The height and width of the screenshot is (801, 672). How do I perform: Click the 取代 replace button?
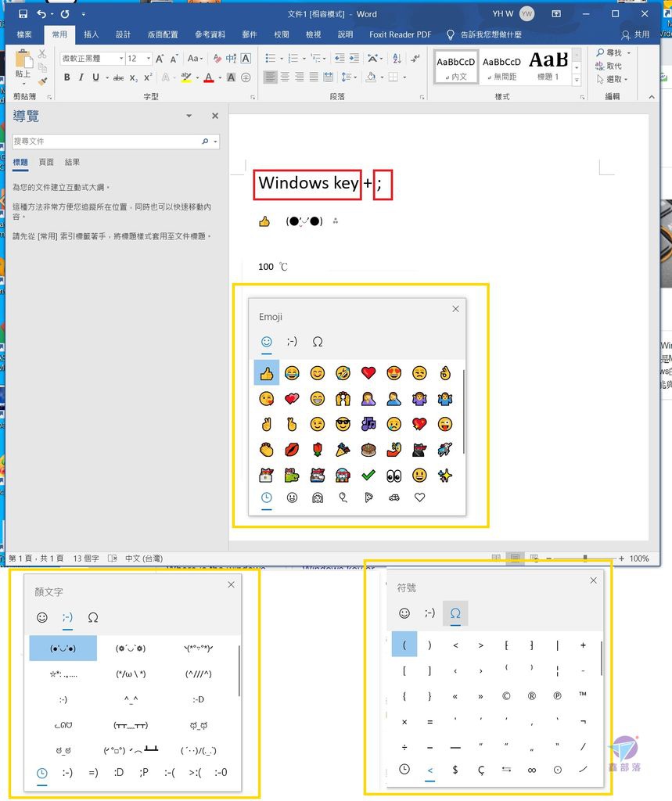[609, 66]
